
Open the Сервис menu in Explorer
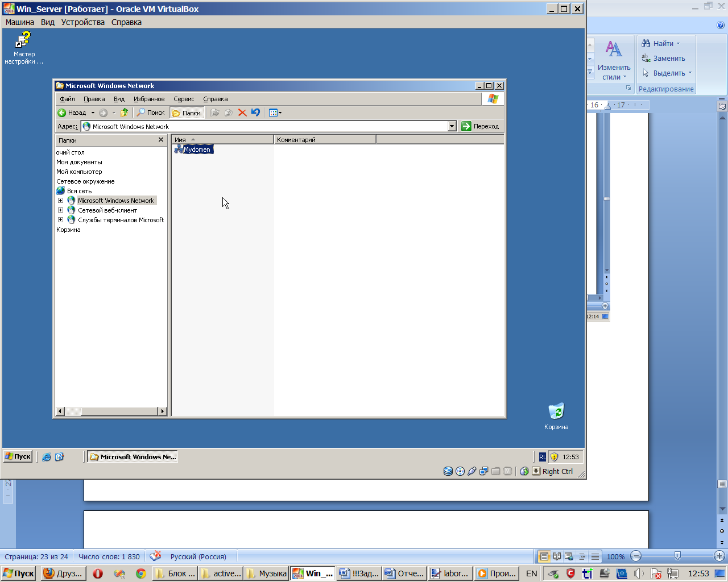click(x=184, y=99)
